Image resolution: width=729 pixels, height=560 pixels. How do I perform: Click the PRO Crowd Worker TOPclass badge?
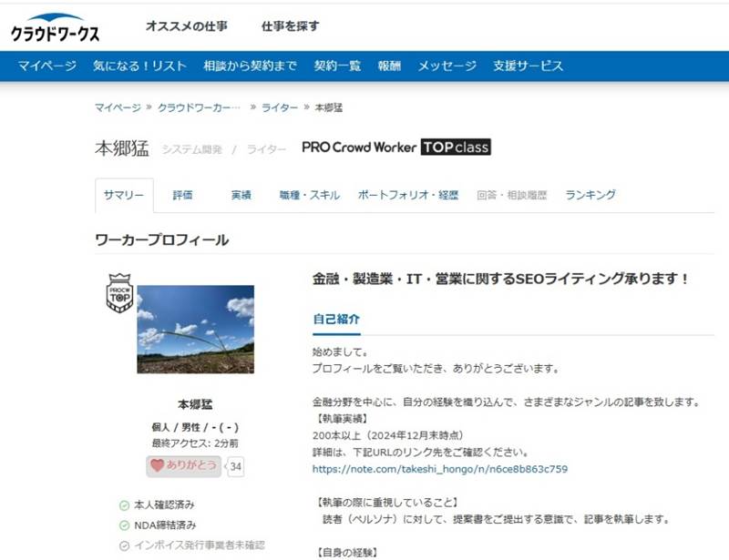click(x=396, y=148)
